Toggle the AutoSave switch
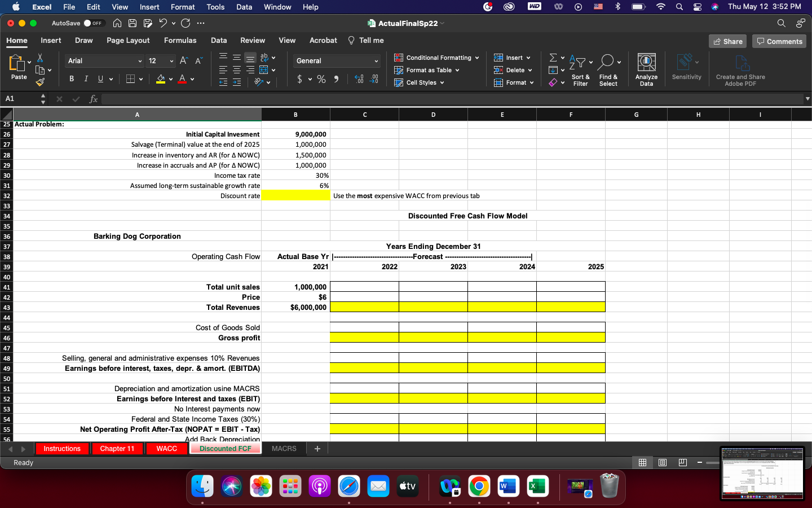The height and width of the screenshot is (508, 812). pyautogui.click(x=94, y=23)
